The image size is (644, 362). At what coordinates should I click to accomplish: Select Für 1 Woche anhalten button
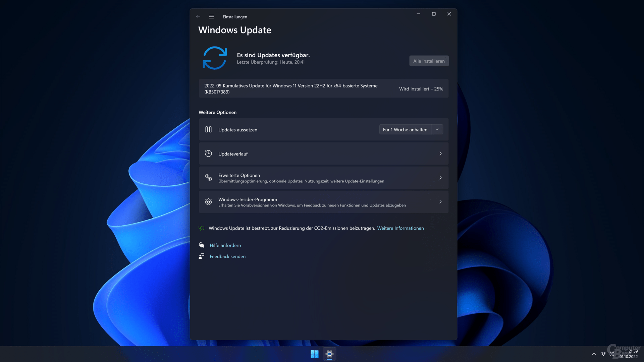tap(405, 130)
